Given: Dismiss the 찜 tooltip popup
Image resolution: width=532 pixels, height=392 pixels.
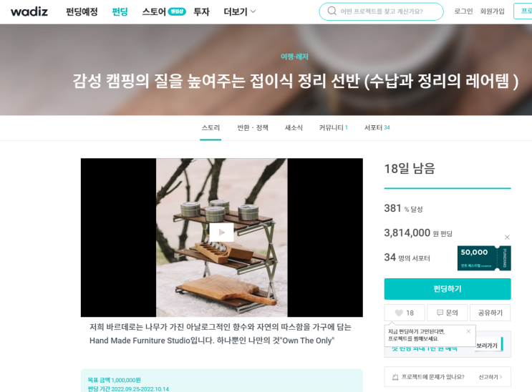Looking at the screenshot, I should click(x=468, y=331).
